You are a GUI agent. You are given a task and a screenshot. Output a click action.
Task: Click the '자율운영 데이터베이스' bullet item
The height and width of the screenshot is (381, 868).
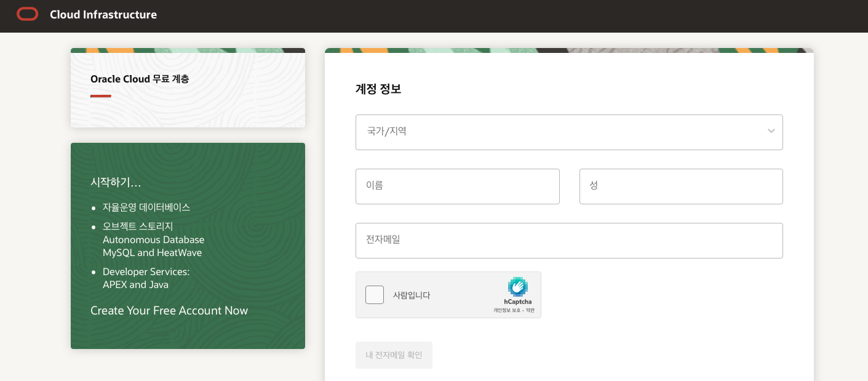coord(146,207)
